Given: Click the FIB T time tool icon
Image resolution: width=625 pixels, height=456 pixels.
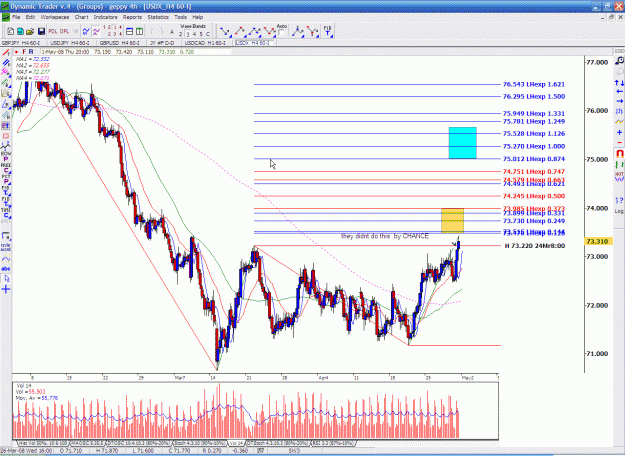Looking at the screenshot, I should click(x=328, y=31).
